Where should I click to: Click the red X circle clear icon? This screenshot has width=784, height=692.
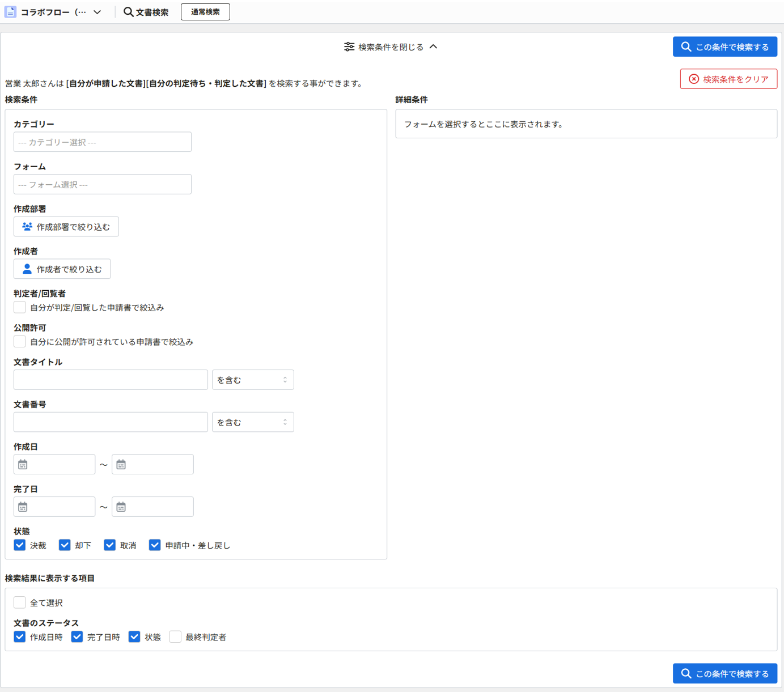[x=694, y=79]
